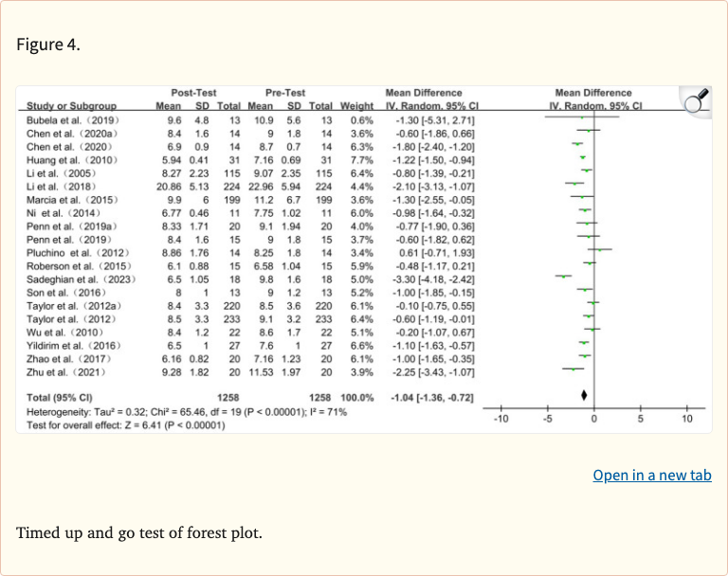Click the -10 tick label on axis
This screenshot has height=576, width=728.
[x=501, y=419]
